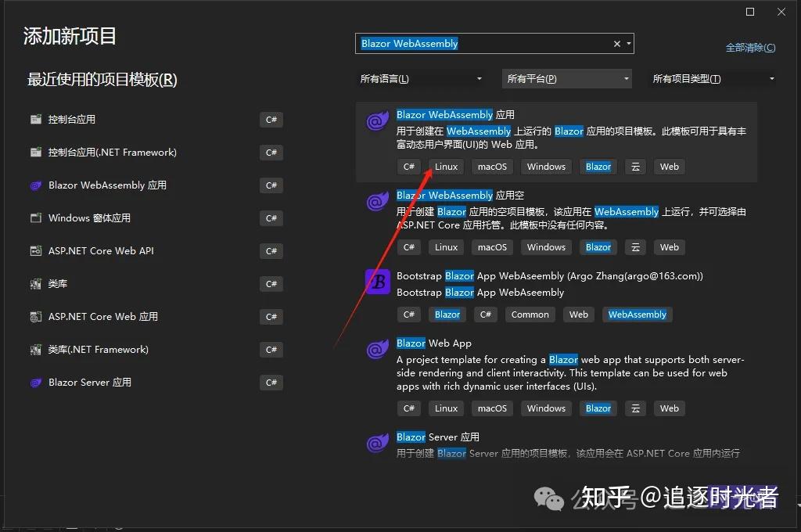Click the 类库 class library icon

click(x=36, y=284)
